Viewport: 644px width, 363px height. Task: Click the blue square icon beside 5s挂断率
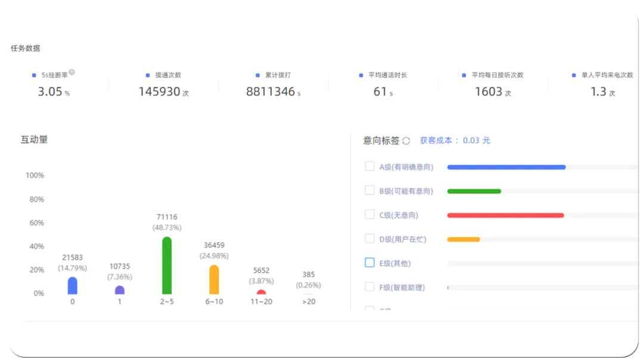(33, 75)
